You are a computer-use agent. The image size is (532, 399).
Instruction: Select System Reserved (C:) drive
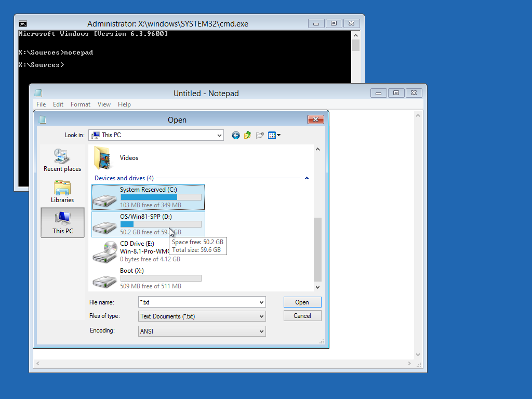tap(148, 197)
